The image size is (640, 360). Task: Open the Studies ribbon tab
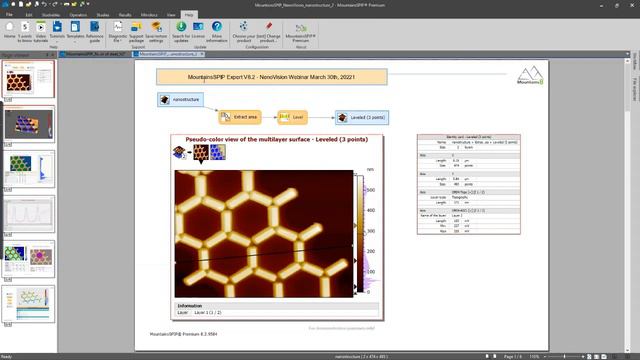point(103,15)
